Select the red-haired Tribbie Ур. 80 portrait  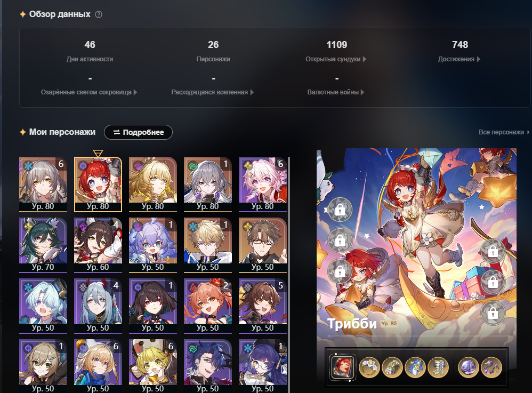(x=98, y=185)
